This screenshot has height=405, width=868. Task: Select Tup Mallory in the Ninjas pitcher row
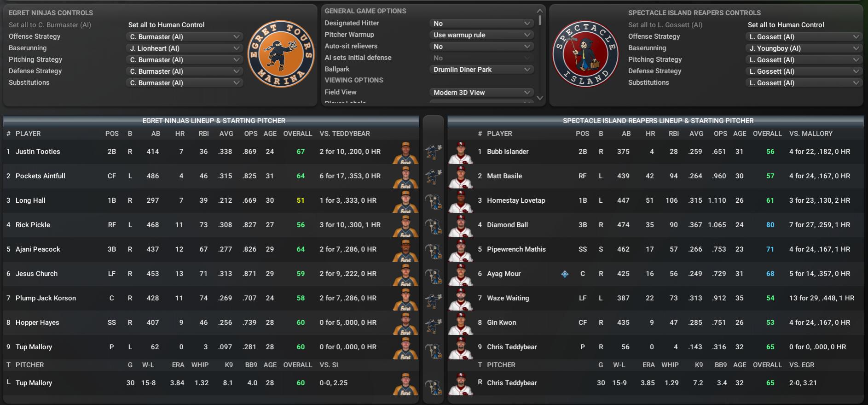(34, 383)
